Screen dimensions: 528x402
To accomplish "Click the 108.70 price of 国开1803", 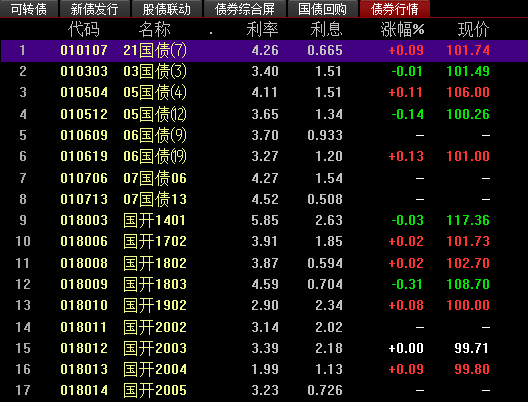I will [468, 284].
